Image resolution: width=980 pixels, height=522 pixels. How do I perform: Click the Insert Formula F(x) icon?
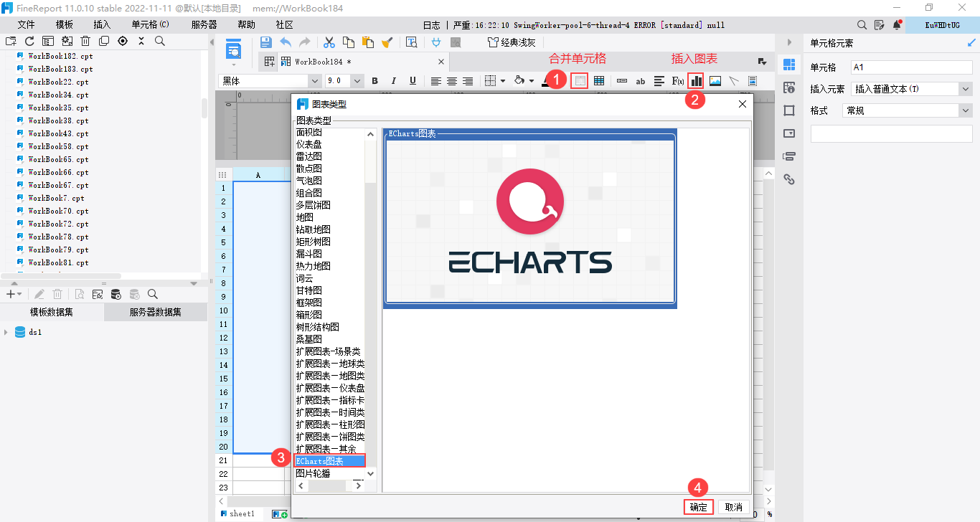pyautogui.click(x=677, y=81)
